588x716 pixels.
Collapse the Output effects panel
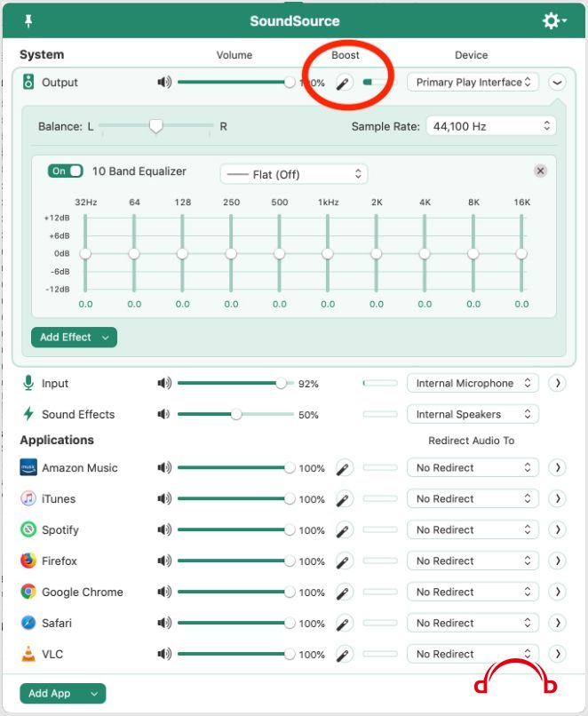pyautogui.click(x=558, y=83)
